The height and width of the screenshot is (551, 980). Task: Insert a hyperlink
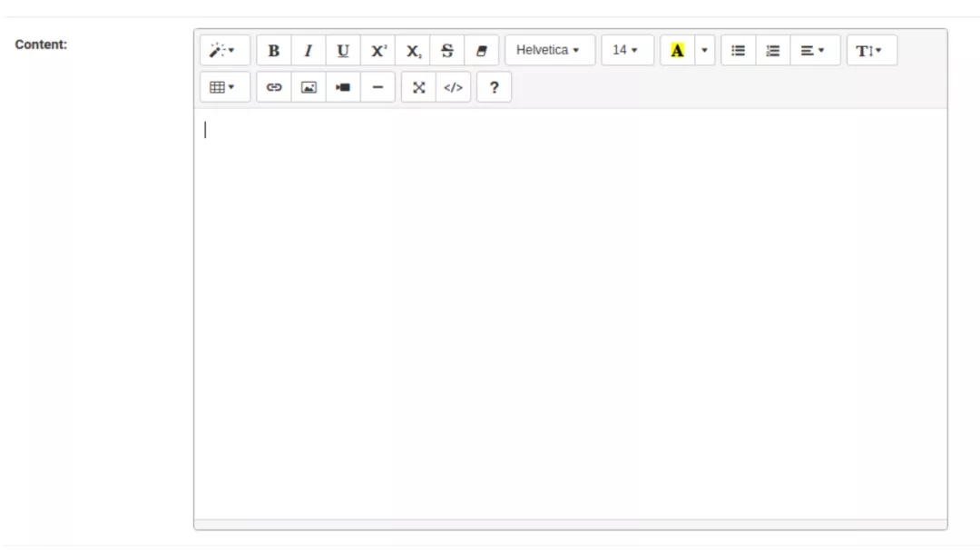point(274,88)
